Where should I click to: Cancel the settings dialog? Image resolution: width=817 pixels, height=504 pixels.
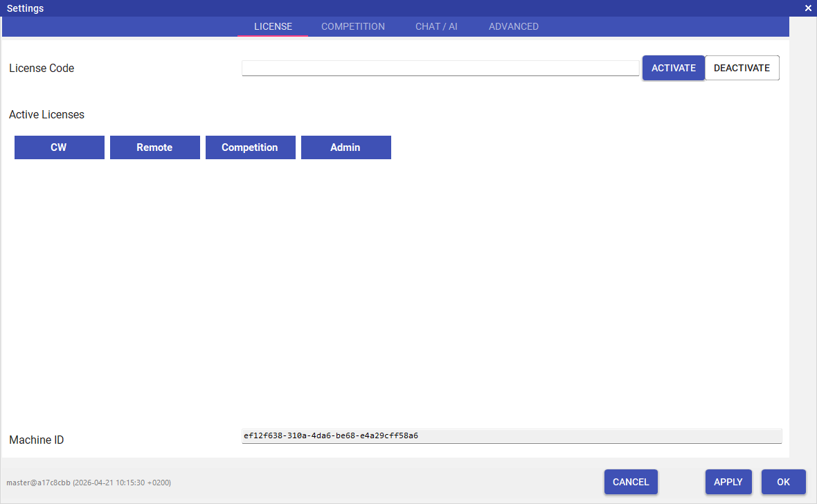(631, 482)
